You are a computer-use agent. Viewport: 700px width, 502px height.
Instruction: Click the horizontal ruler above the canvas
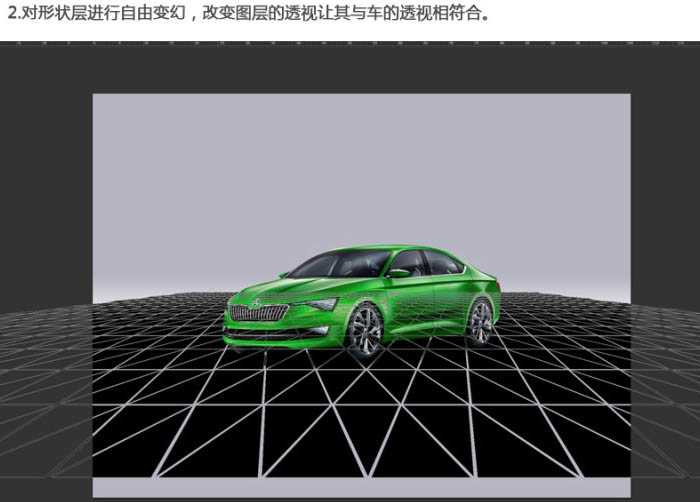pyautogui.click(x=350, y=44)
